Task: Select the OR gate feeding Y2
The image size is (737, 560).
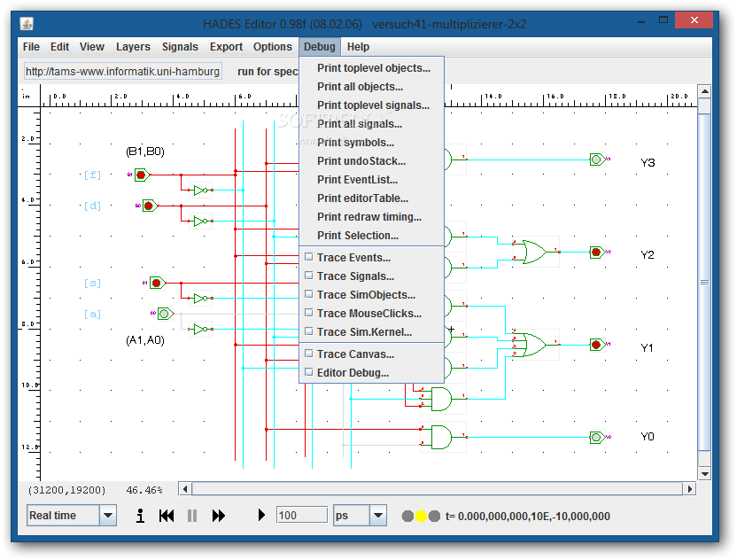Action: pyautogui.click(x=534, y=252)
